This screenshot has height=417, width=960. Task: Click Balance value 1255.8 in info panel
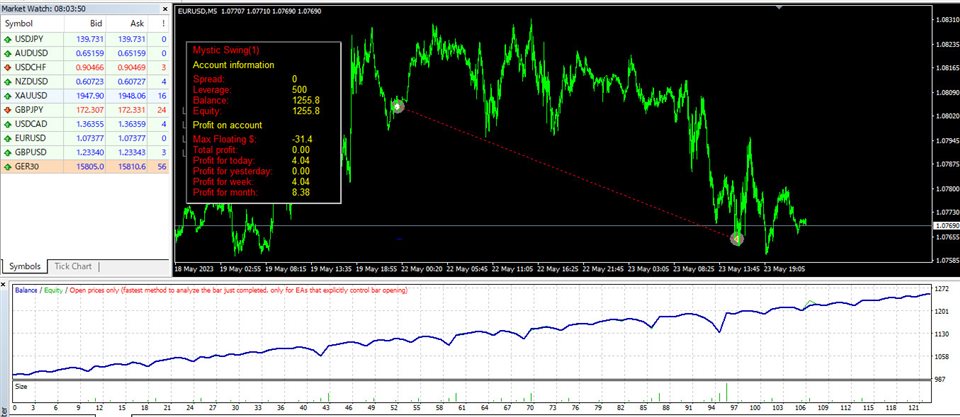[x=306, y=100]
